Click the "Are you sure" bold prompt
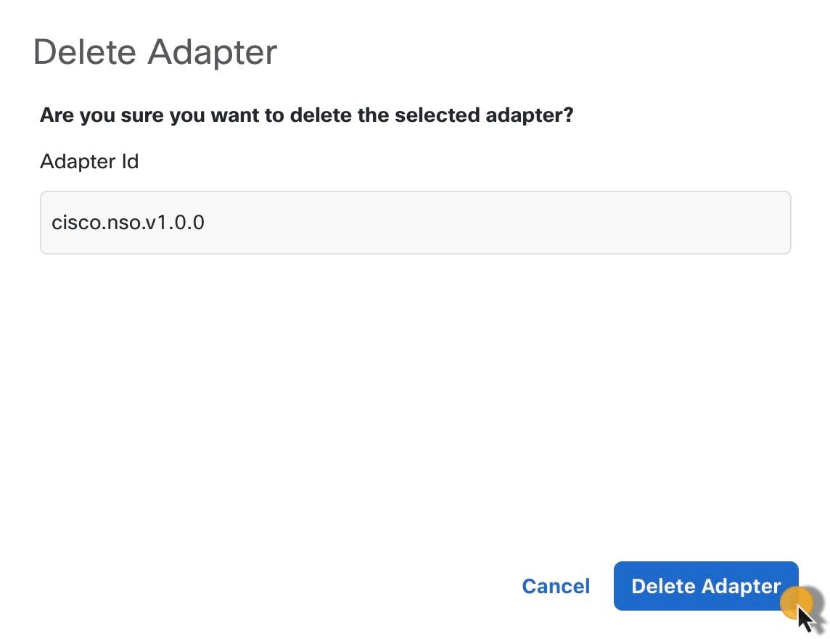Screen dimensions: 830x644 [x=306, y=115]
